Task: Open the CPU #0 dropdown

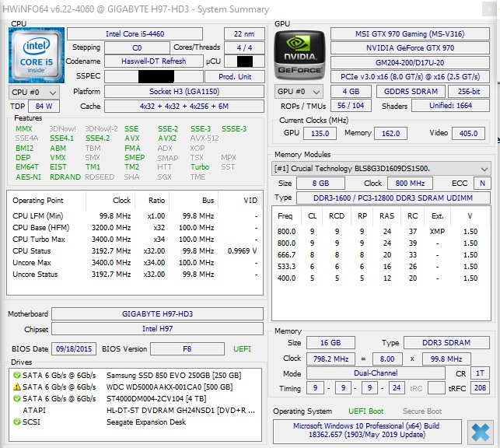Action: [x=33, y=93]
